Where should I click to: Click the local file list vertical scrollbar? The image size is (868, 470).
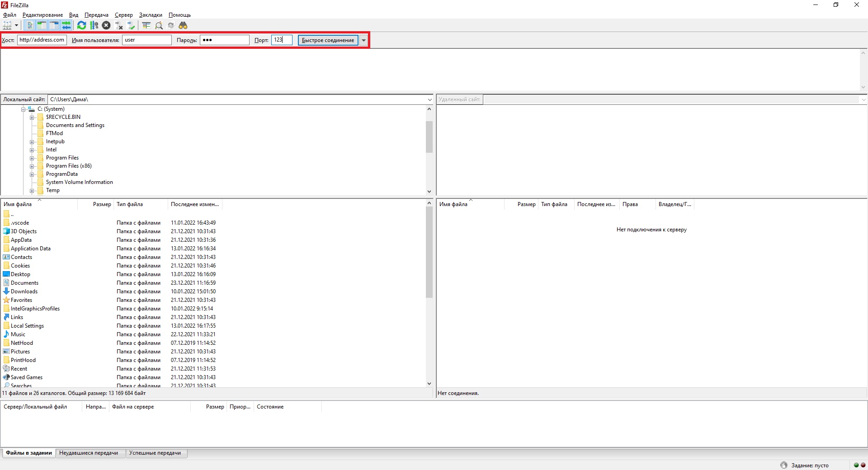coord(429,253)
